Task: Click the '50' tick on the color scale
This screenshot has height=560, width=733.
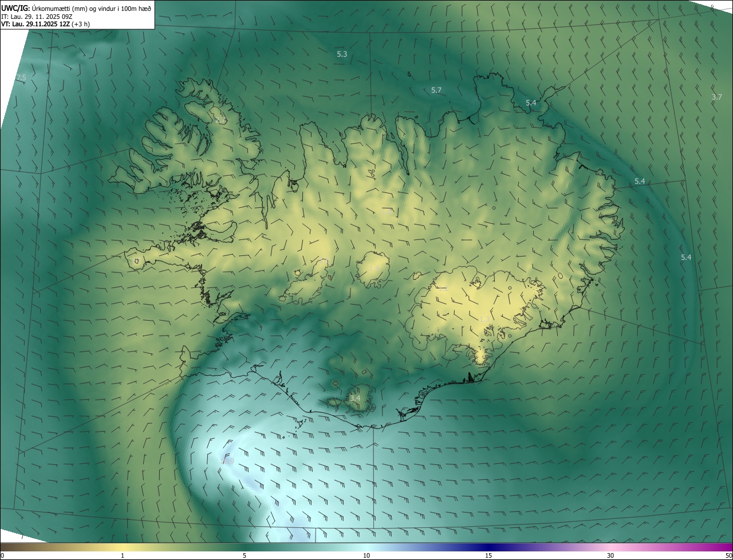Action: coord(728,555)
